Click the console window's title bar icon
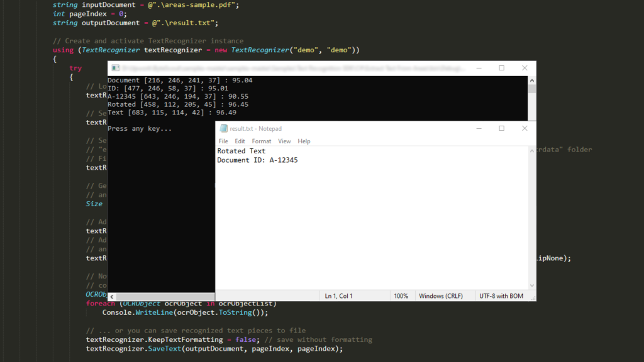 click(115, 68)
